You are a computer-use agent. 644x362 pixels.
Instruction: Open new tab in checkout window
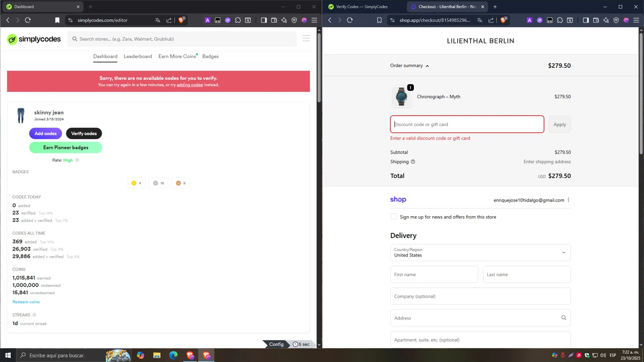[x=495, y=7]
